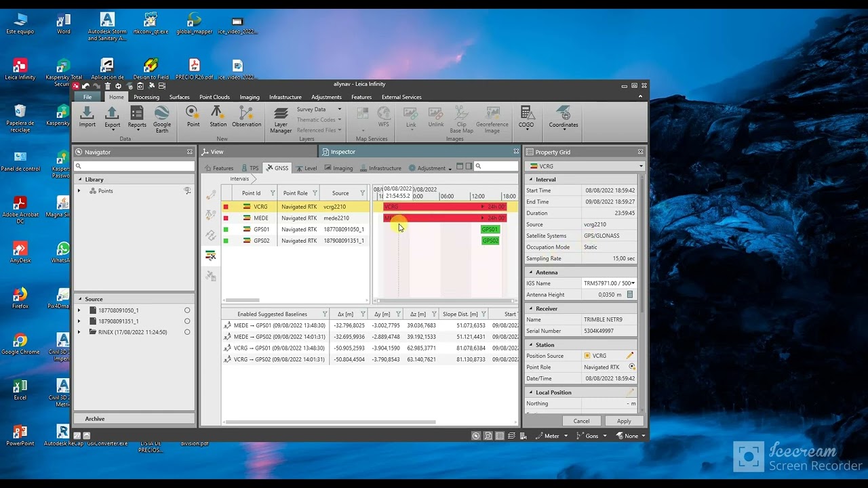Open the Point Clouds ribbon tab
The image size is (868, 488).
tap(214, 97)
